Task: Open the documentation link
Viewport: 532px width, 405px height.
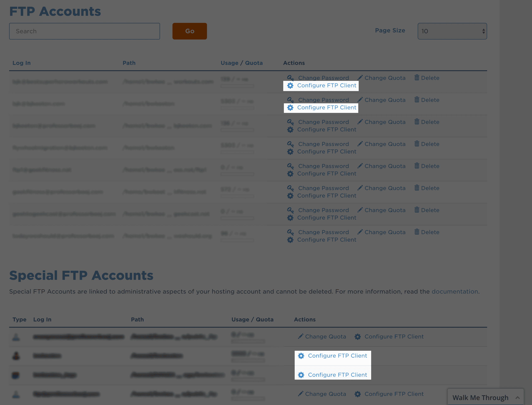Action: 455,291
